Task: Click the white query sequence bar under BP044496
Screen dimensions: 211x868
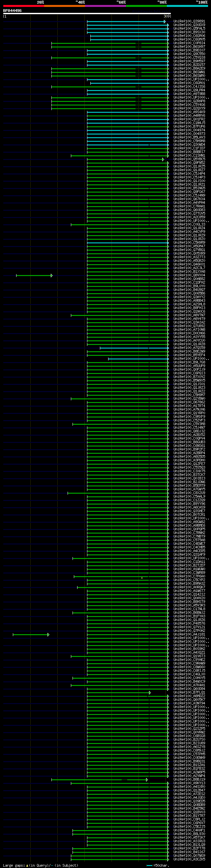Action: (87, 14)
